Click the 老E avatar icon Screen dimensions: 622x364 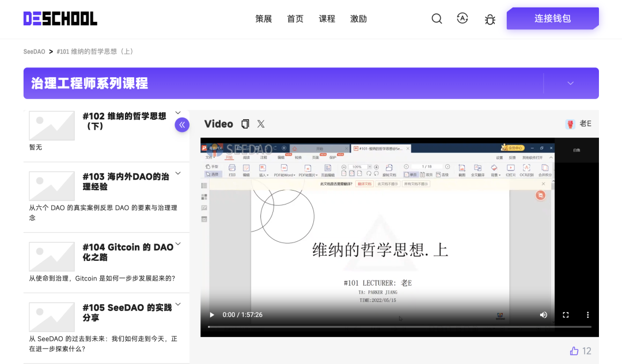[570, 124]
